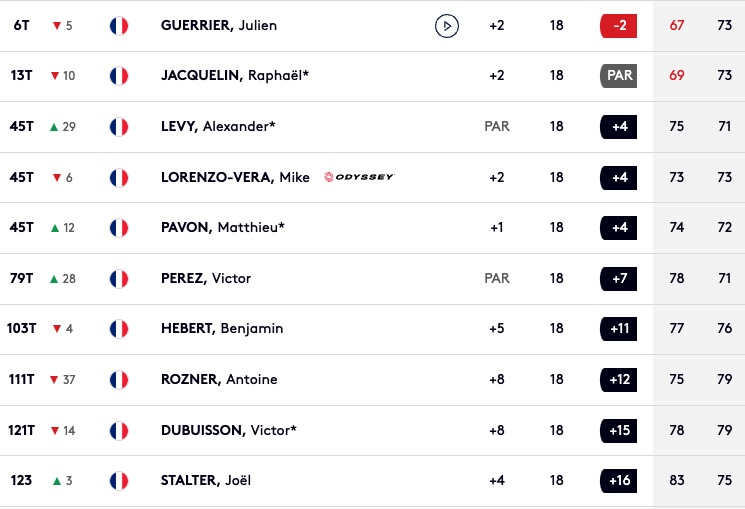Expand the DUBUISSON, Victor row
The height and width of the screenshot is (509, 745).
(x=372, y=430)
